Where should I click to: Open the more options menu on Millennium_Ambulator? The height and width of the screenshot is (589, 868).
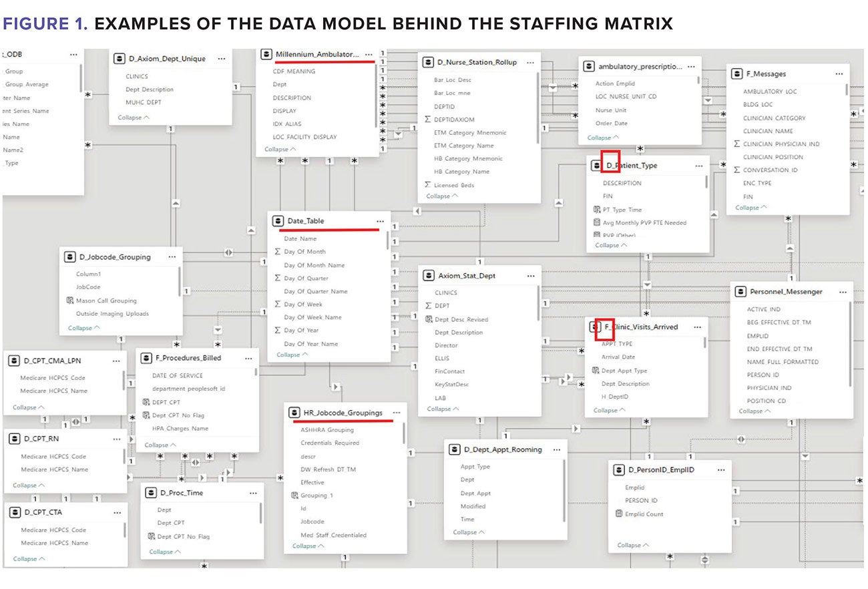pos(368,54)
